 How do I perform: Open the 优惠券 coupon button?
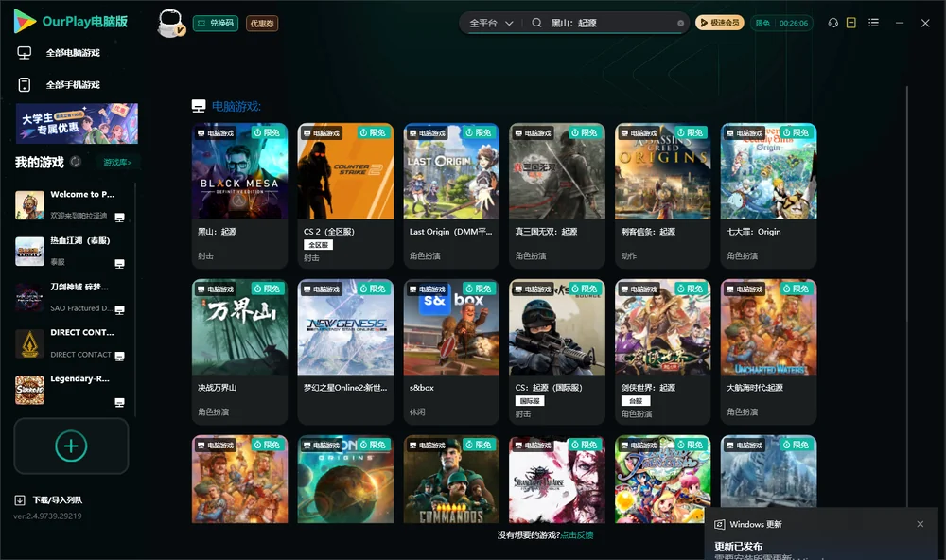point(262,23)
